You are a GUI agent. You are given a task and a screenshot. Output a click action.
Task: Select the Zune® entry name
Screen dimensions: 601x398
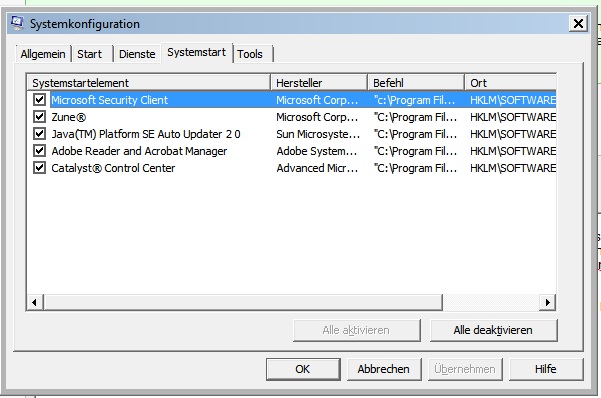pyautogui.click(x=69, y=117)
